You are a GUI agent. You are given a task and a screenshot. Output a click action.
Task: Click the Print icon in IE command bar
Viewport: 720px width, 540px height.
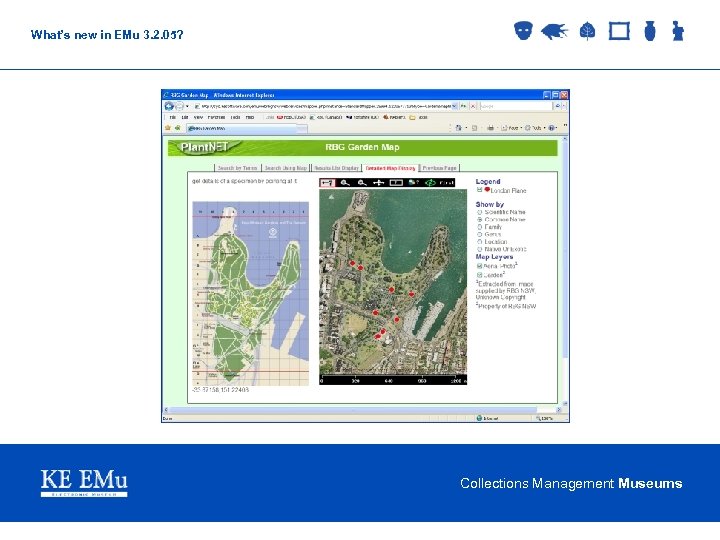(x=490, y=128)
